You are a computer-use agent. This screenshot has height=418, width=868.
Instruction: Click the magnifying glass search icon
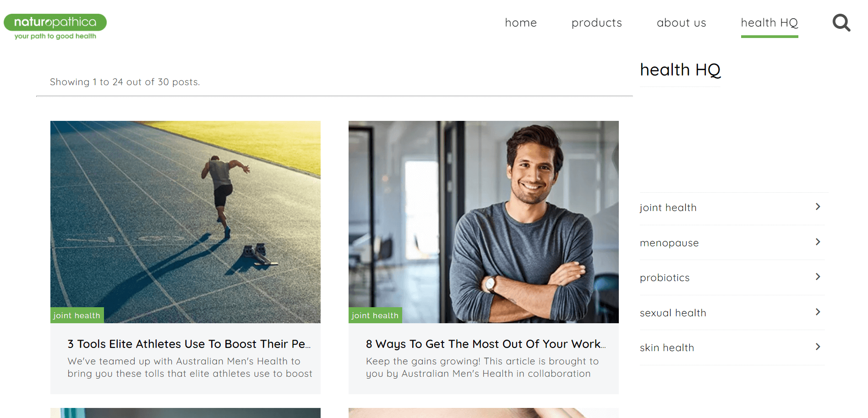pyautogui.click(x=841, y=22)
